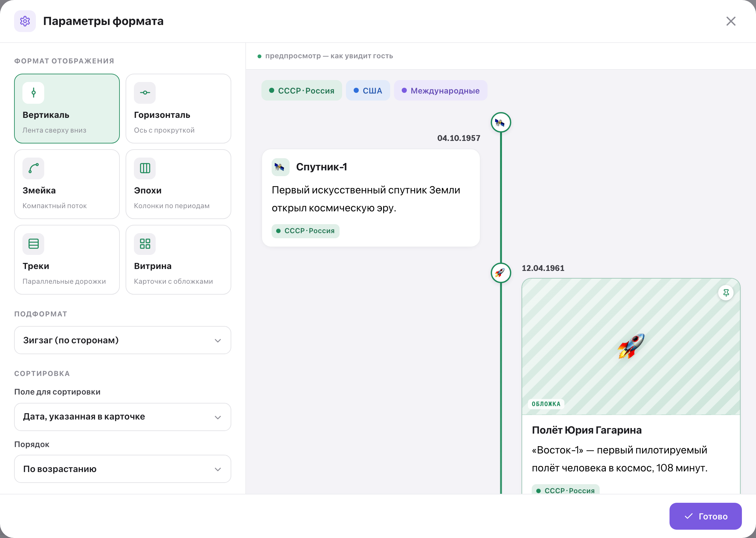Image resolution: width=756 pixels, height=538 pixels.
Task: Click the checkmark icon in Готово button
Action: point(688,516)
